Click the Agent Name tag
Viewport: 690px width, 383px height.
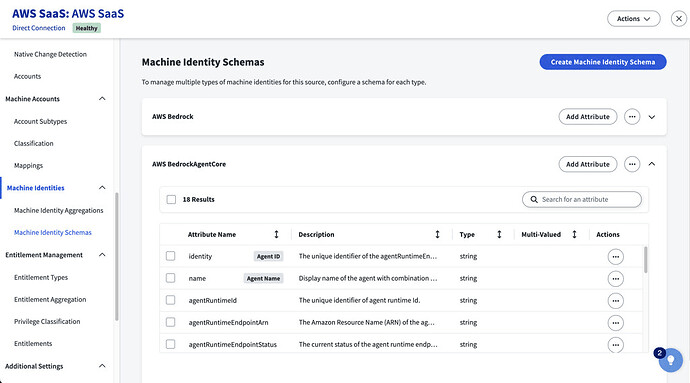(x=263, y=278)
